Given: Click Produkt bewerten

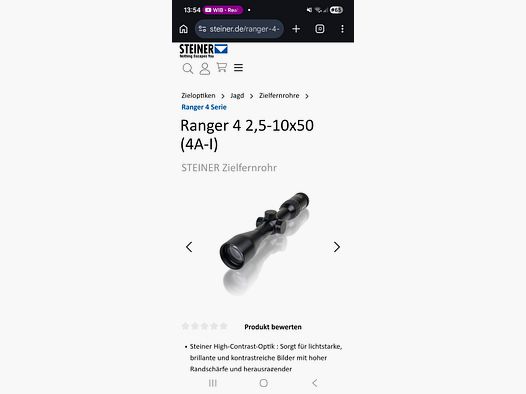Looking at the screenshot, I should click(x=273, y=327).
